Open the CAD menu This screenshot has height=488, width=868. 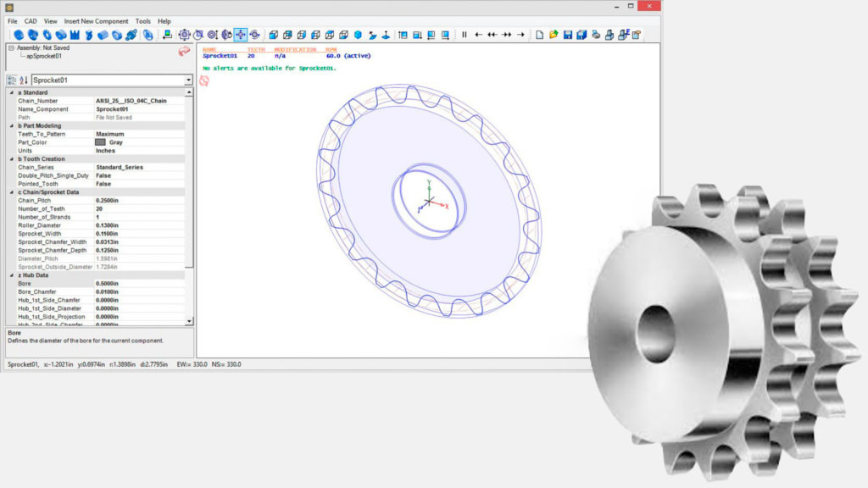[x=31, y=21]
